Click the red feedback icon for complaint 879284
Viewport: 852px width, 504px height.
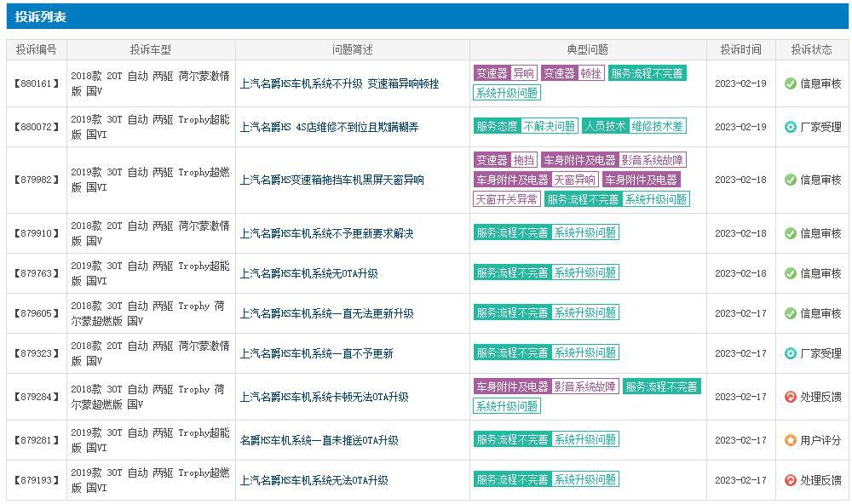coord(791,397)
